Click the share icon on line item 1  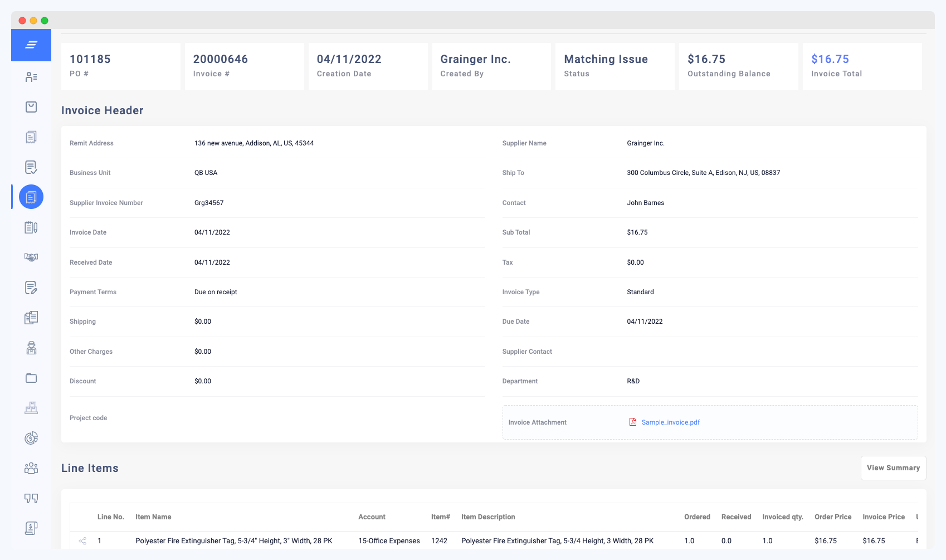click(82, 540)
